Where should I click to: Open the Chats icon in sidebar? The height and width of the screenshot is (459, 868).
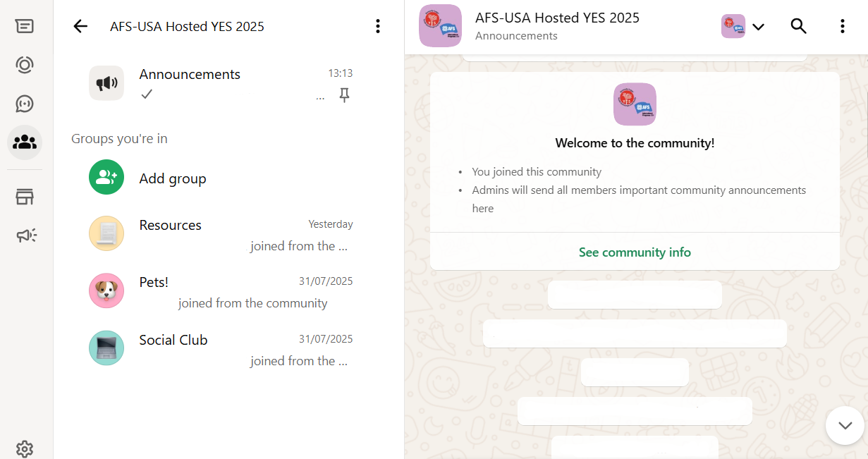pos(25,27)
